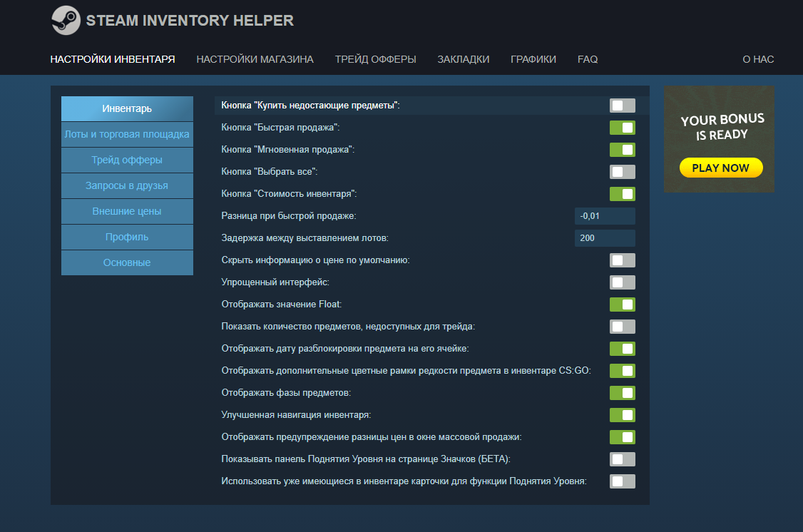
Task: Click the 'Разница при быстрой продаже' label
Action: [x=289, y=216]
